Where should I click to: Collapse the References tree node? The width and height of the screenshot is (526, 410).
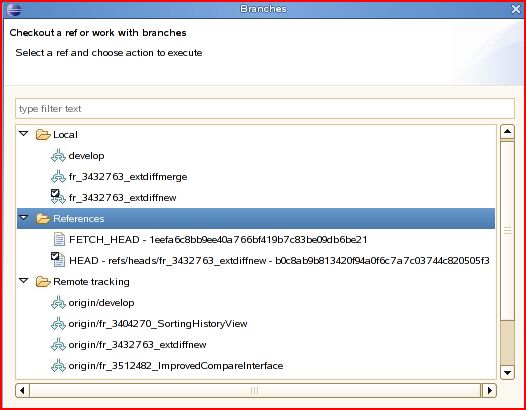(x=23, y=218)
